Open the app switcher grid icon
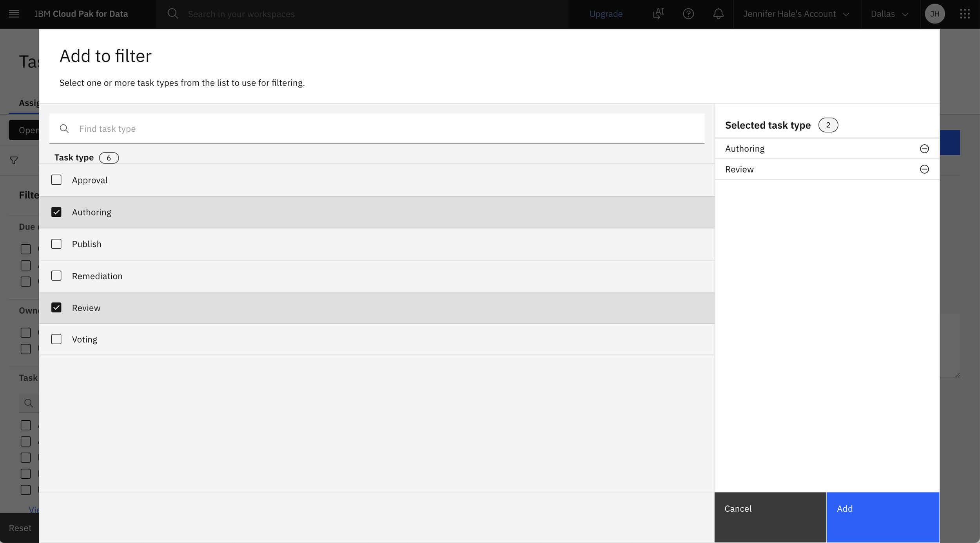The height and width of the screenshot is (543, 980). [965, 14]
